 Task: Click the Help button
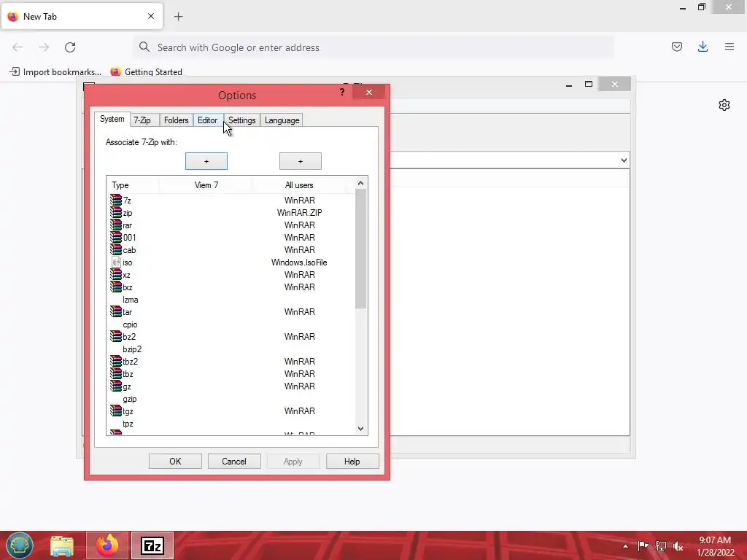pyautogui.click(x=352, y=462)
